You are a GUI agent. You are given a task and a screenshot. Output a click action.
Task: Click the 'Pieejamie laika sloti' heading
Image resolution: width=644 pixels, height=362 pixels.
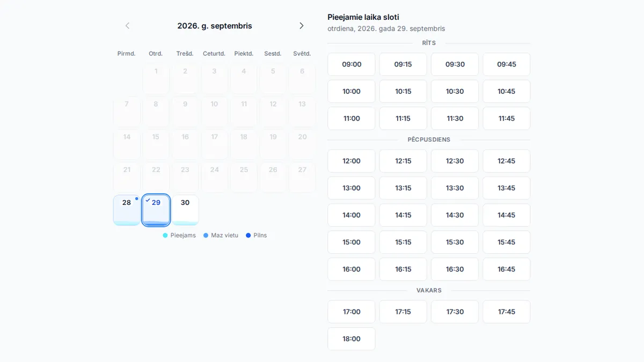coord(363,17)
